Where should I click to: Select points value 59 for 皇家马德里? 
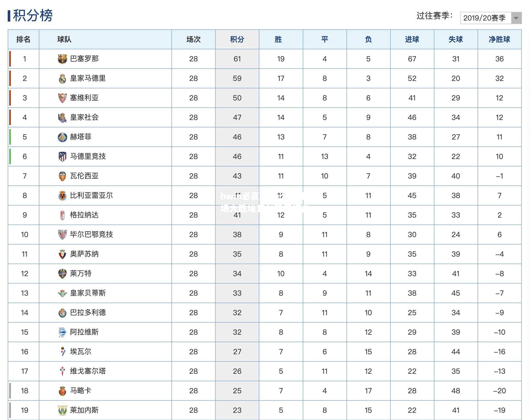point(237,78)
